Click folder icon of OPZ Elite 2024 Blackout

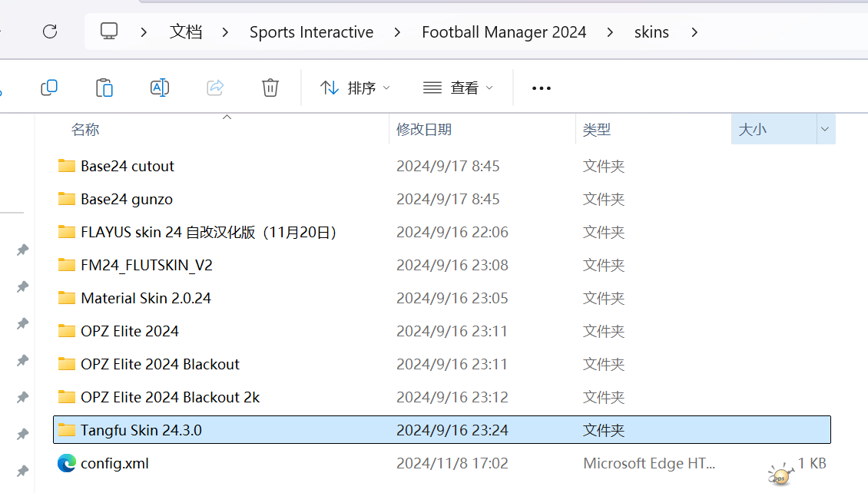pos(66,364)
